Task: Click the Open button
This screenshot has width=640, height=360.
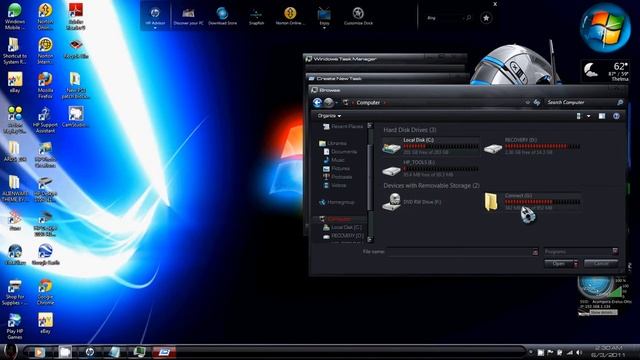Action: (x=558, y=264)
